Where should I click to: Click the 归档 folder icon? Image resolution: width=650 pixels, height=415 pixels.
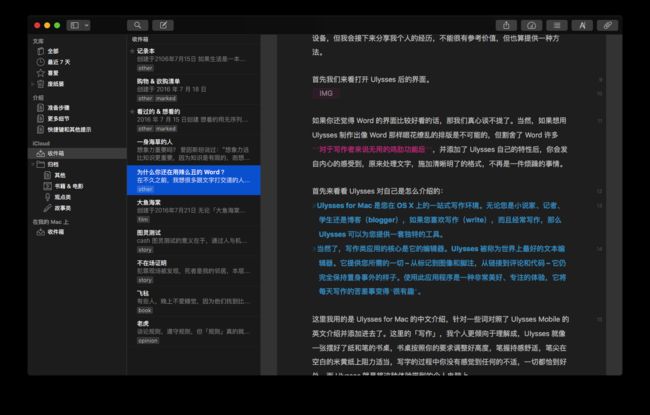click(x=41, y=164)
